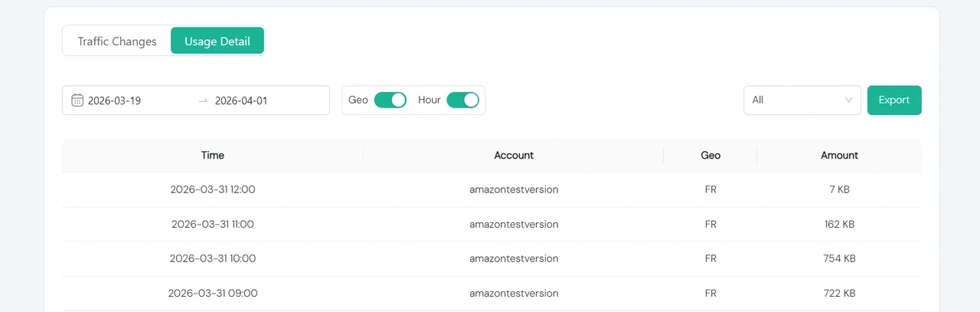Toggle the Geo switch off

click(x=390, y=100)
